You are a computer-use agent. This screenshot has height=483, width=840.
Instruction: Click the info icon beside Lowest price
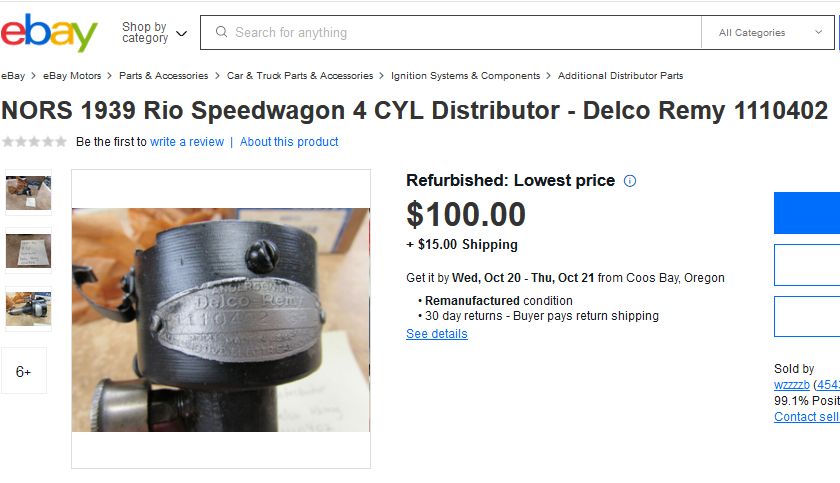point(630,181)
